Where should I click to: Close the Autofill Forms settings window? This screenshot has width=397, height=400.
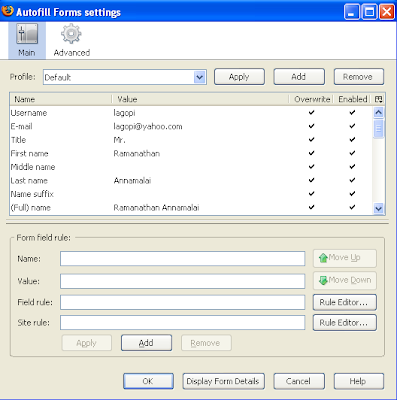click(x=387, y=12)
